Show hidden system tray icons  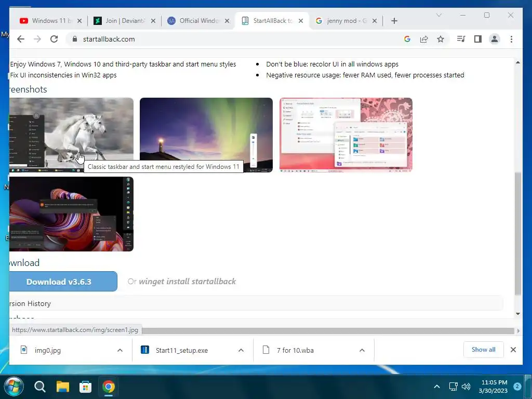[437, 387]
